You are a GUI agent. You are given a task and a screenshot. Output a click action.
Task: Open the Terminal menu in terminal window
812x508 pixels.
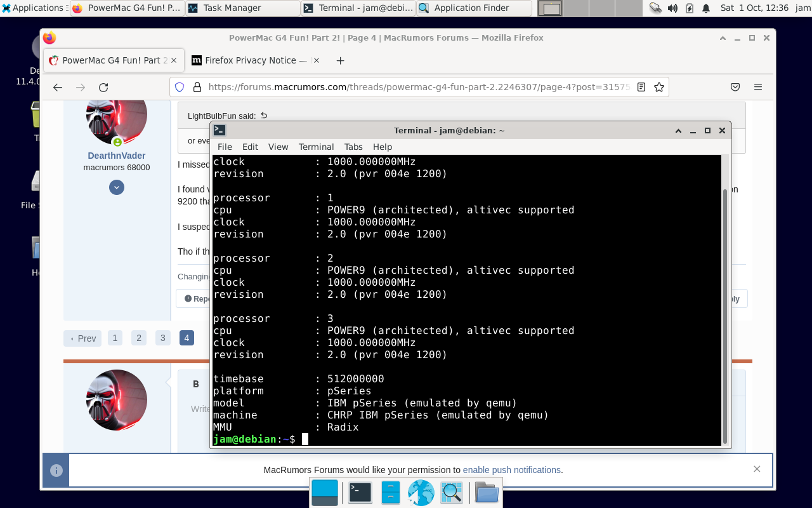click(316, 147)
